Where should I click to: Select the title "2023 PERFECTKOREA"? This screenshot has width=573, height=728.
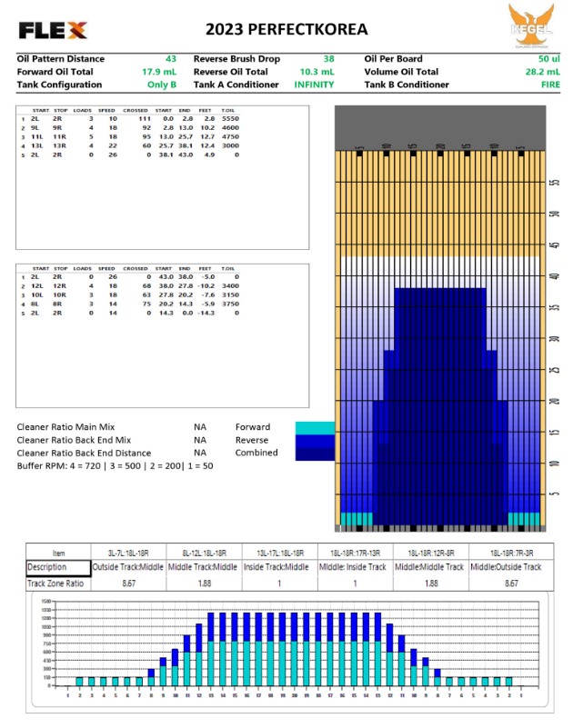click(286, 29)
